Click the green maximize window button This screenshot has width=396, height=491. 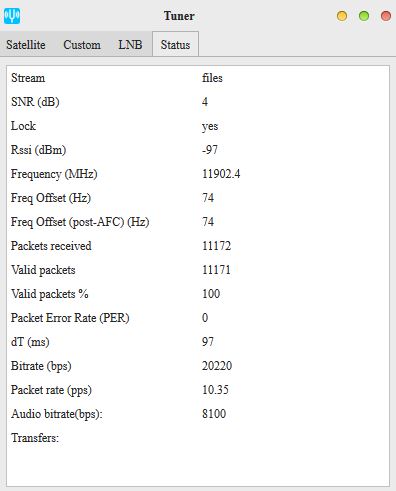(x=364, y=16)
